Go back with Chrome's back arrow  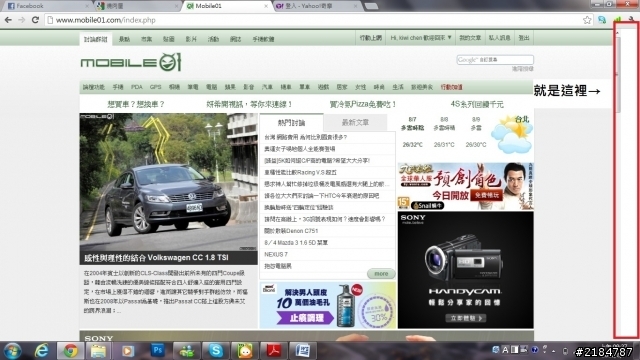pyautogui.click(x=8, y=20)
